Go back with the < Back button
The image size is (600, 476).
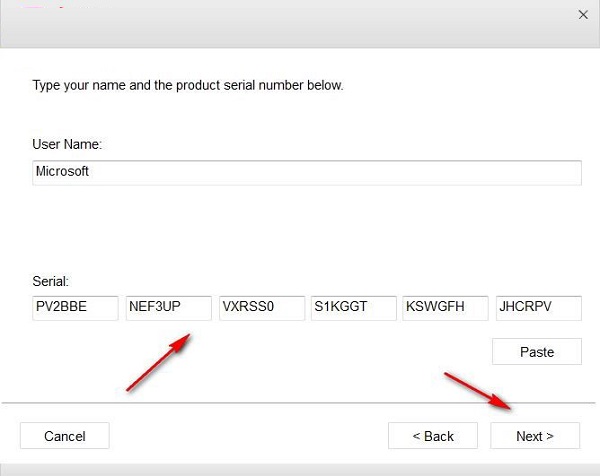[433, 435]
